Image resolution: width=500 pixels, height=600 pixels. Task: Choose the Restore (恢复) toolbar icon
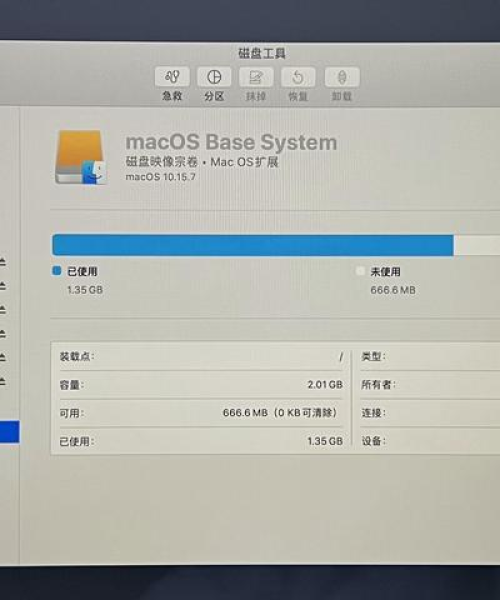coord(298,77)
